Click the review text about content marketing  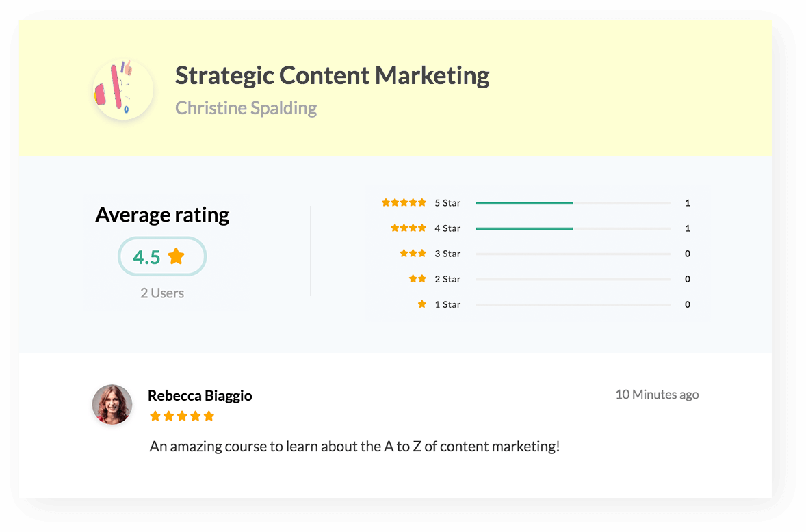pos(354,447)
